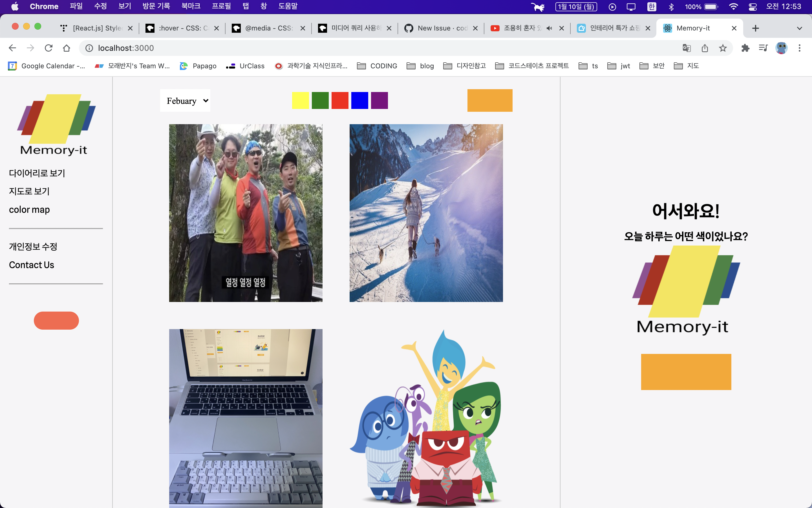This screenshot has height=508, width=812.
Task: Open the Inside Out characters image
Action: tap(426, 418)
